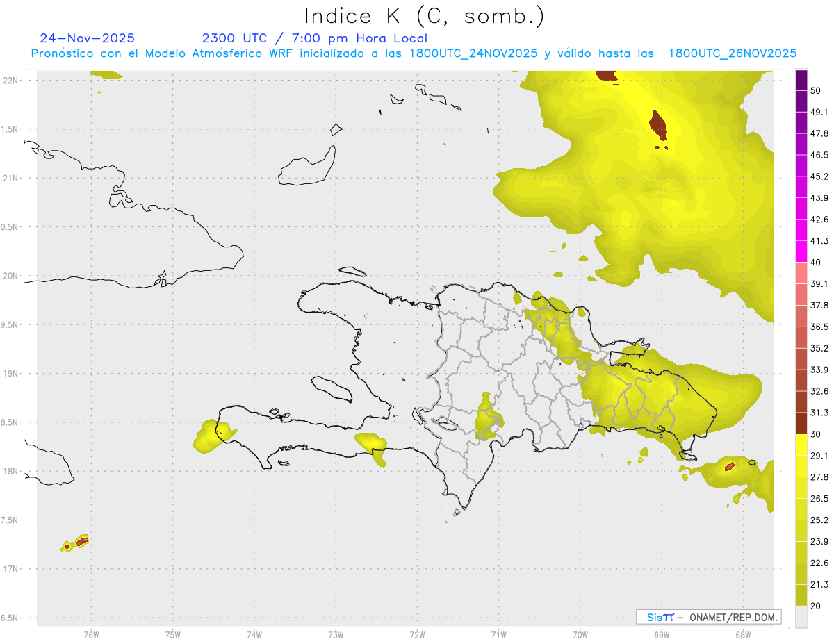Click the "18N" latitude label
834x644 pixels.
tap(11, 471)
